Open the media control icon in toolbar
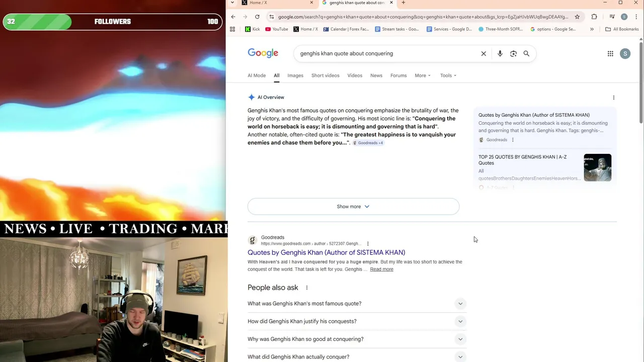This screenshot has width=644, height=362. tap(612, 17)
